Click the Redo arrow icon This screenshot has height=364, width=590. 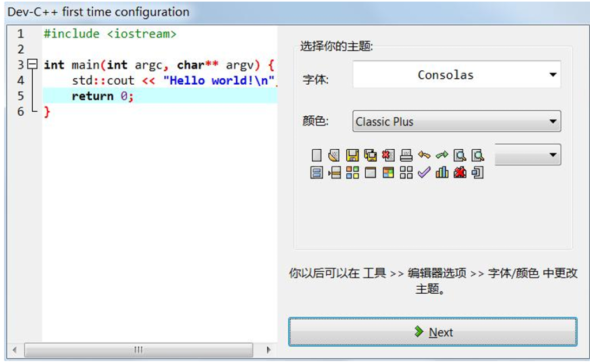(x=442, y=155)
